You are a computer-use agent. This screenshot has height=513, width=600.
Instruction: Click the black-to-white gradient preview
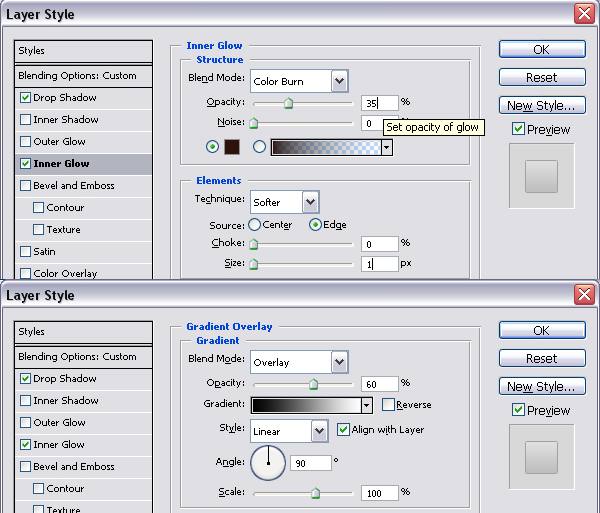307,405
